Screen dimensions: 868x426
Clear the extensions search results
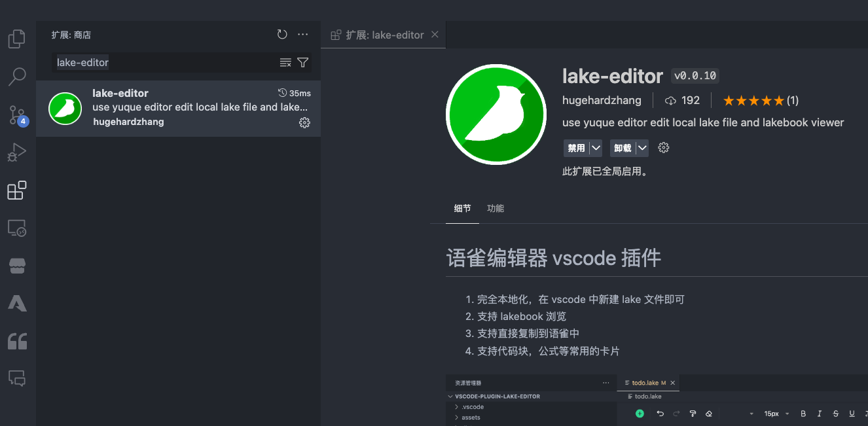[x=285, y=63]
